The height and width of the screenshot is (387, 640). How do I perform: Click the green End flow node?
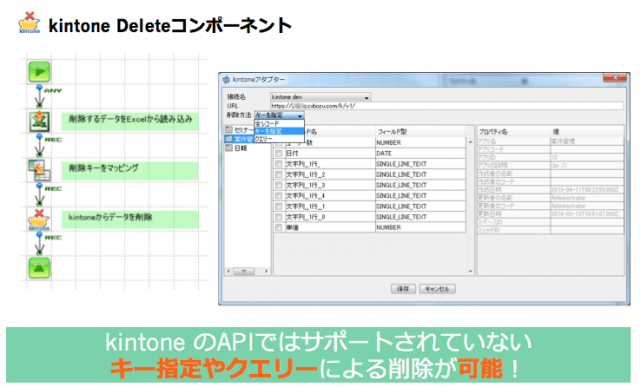tap(39, 268)
